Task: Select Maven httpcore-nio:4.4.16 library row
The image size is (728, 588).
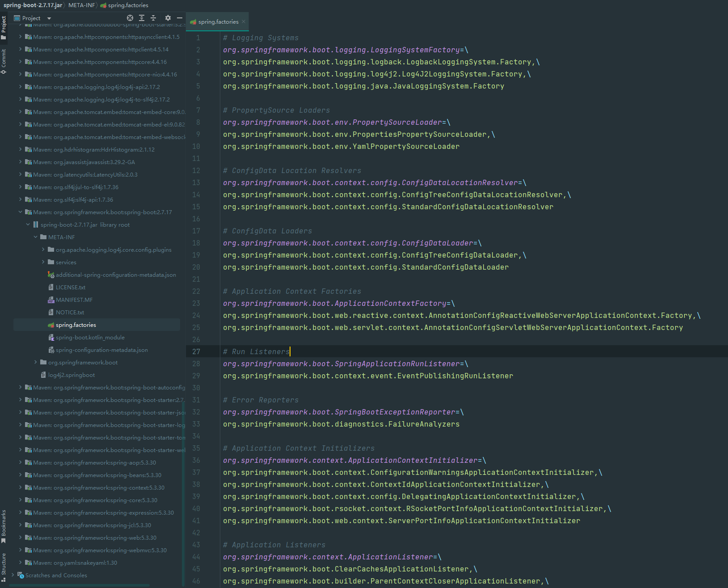Action: [97, 74]
